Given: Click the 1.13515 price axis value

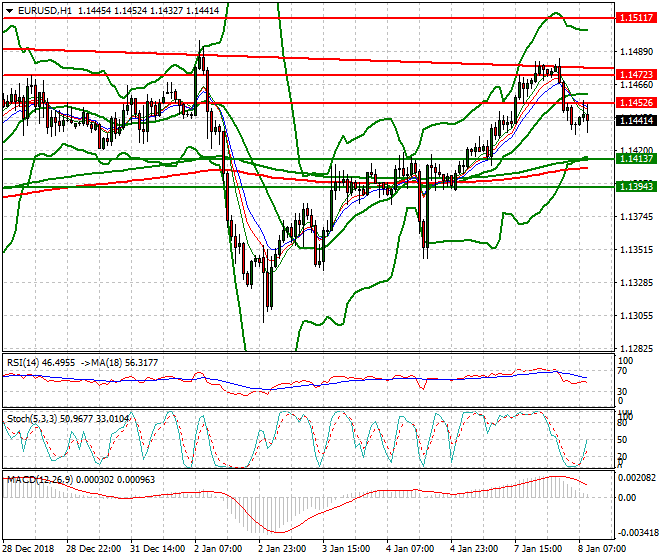Looking at the screenshot, I should point(636,250).
